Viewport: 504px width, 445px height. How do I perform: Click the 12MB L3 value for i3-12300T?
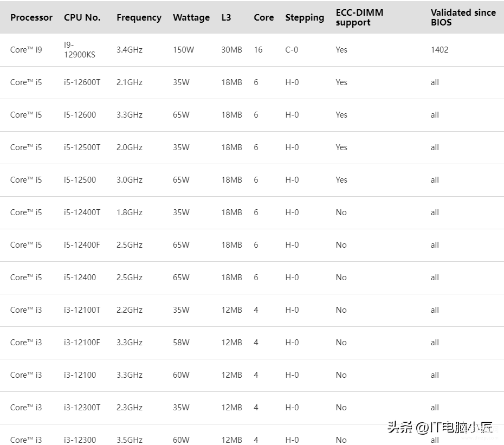click(x=231, y=408)
